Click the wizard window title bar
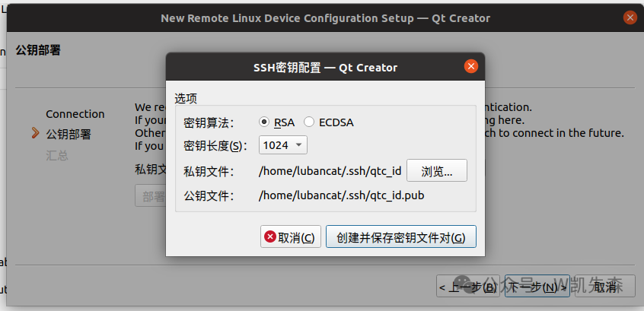This screenshot has width=644, height=311. (325, 17)
